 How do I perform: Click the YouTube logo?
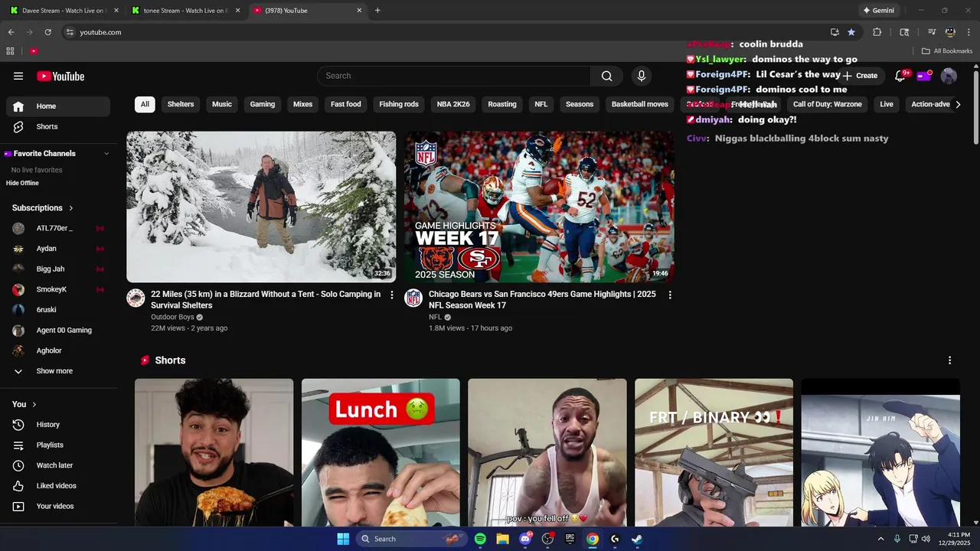(60, 76)
